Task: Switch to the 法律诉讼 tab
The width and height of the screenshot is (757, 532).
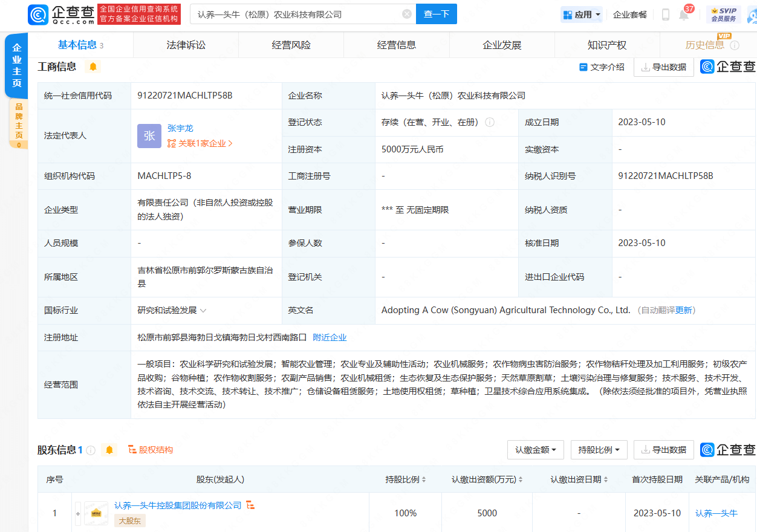Action: [x=186, y=45]
